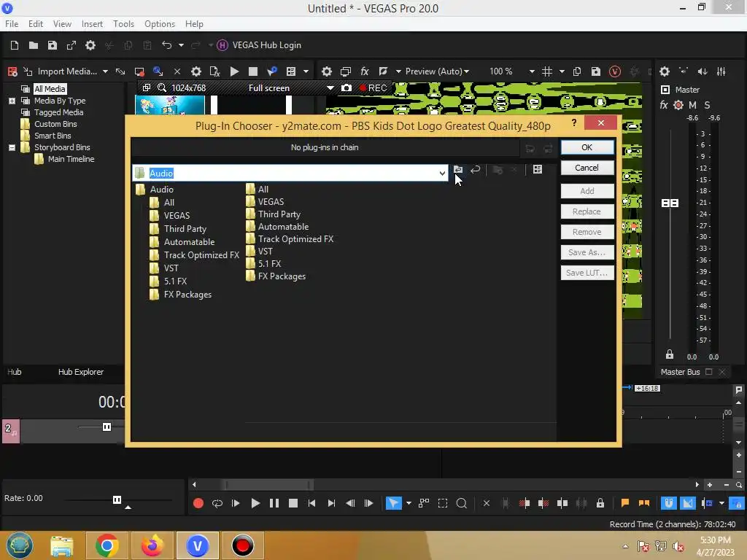Click Plug-In Chooser help question mark

point(574,122)
